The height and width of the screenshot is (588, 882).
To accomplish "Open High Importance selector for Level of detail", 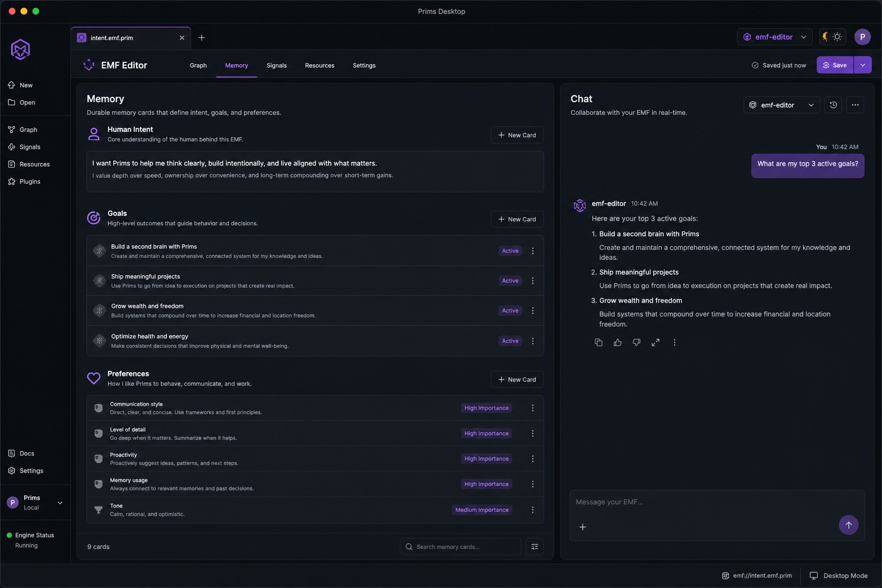I will (x=486, y=434).
